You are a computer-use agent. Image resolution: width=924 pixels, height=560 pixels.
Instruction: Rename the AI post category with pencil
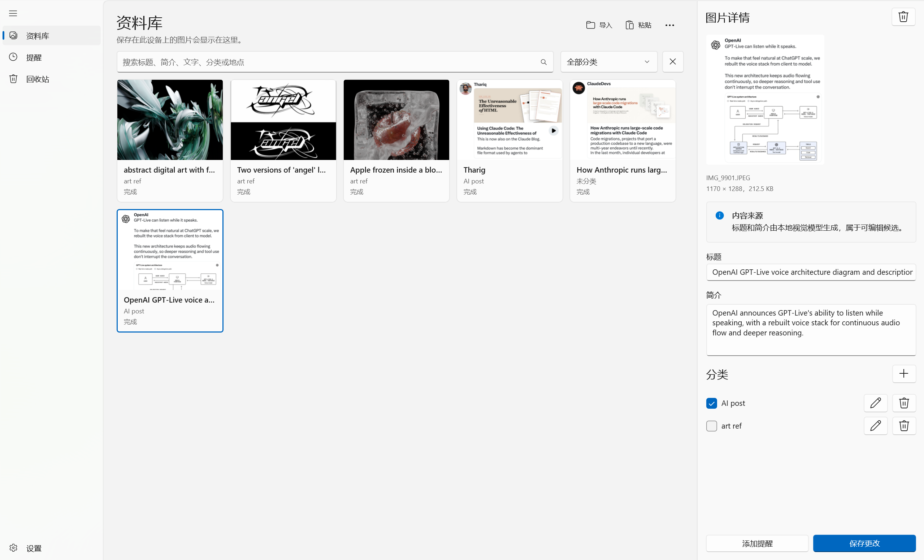[x=875, y=403]
